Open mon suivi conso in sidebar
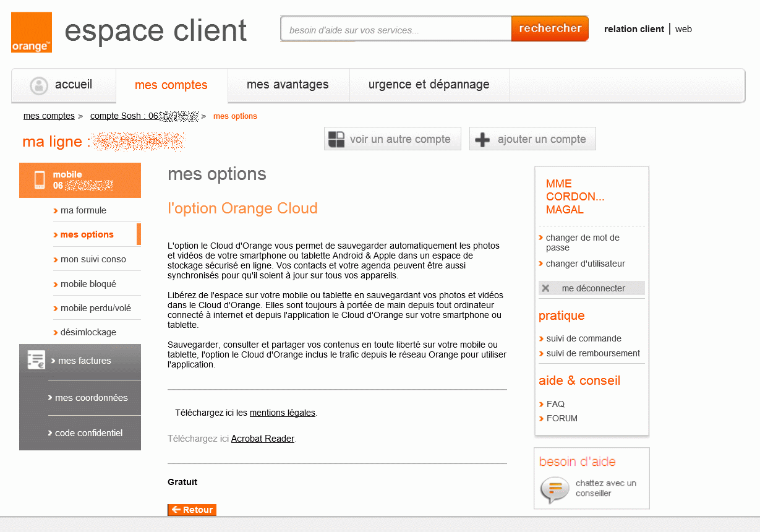Viewport: 760px width, 532px height. coord(93,259)
